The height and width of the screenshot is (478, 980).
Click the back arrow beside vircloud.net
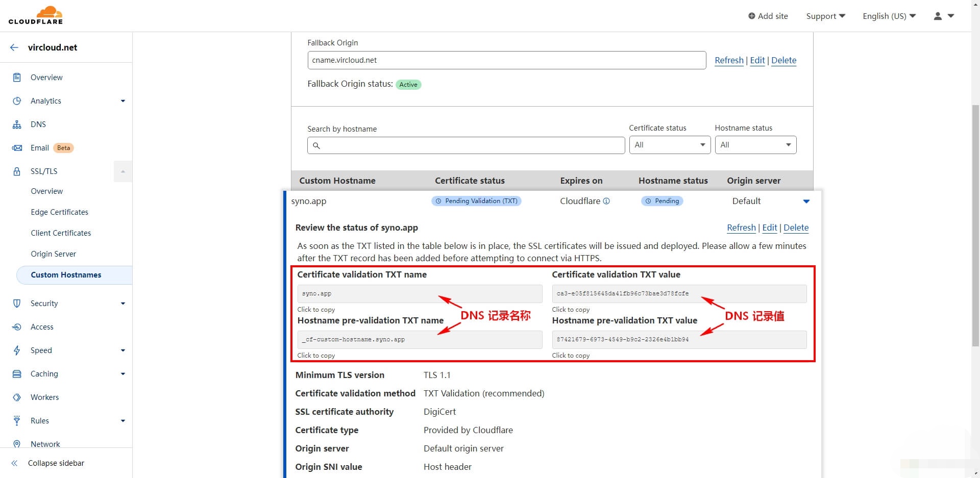14,47
